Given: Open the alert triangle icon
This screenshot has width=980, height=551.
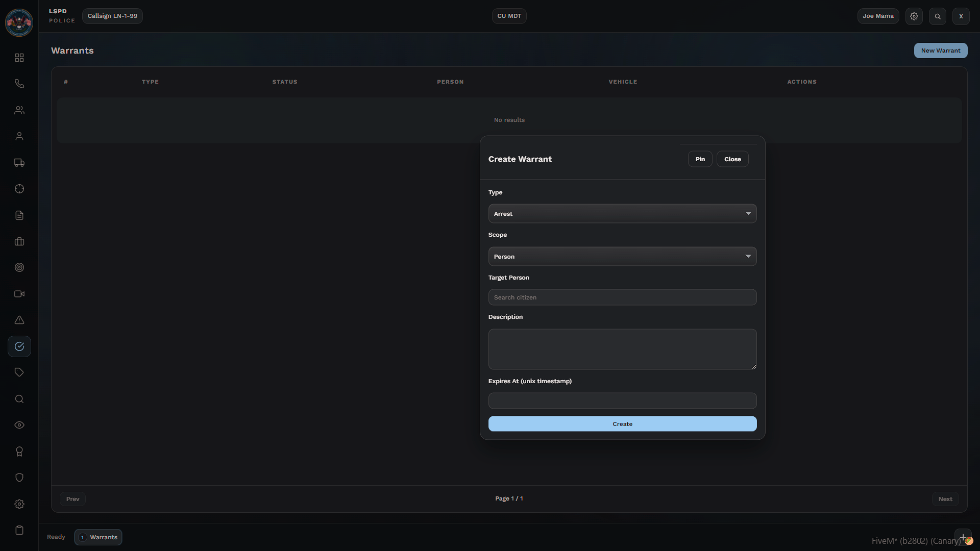Looking at the screenshot, I should click(19, 320).
